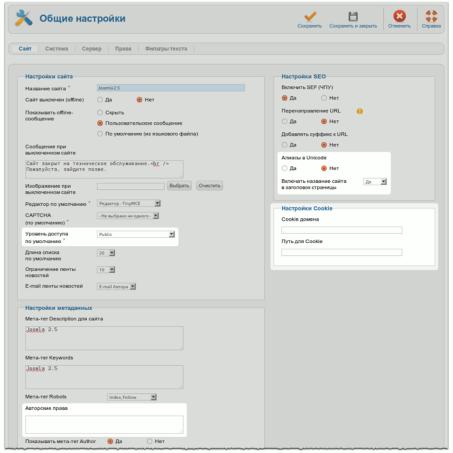Click the Авторские права text area
The image size is (453, 453).
pyautogui.click(x=104, y=424)
